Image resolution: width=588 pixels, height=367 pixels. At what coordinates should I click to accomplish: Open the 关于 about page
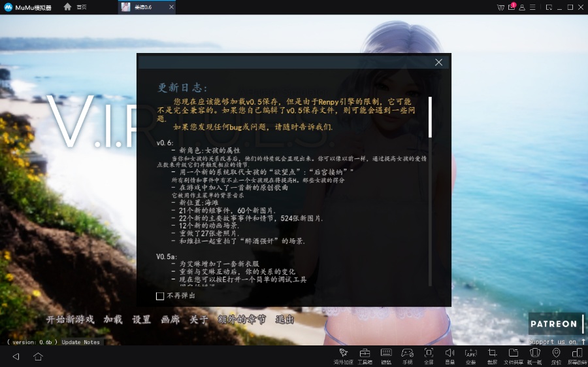pyautogui.click(x=199, y=320)
